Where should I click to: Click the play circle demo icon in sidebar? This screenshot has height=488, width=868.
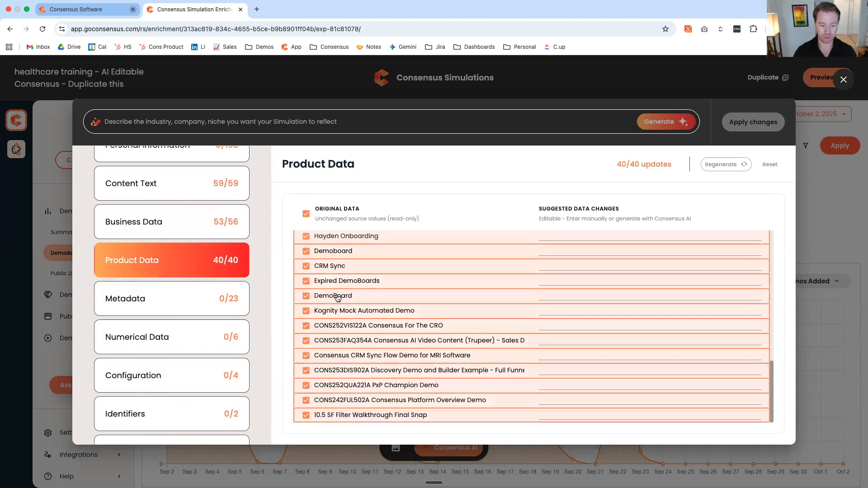[x=48, y=338]
